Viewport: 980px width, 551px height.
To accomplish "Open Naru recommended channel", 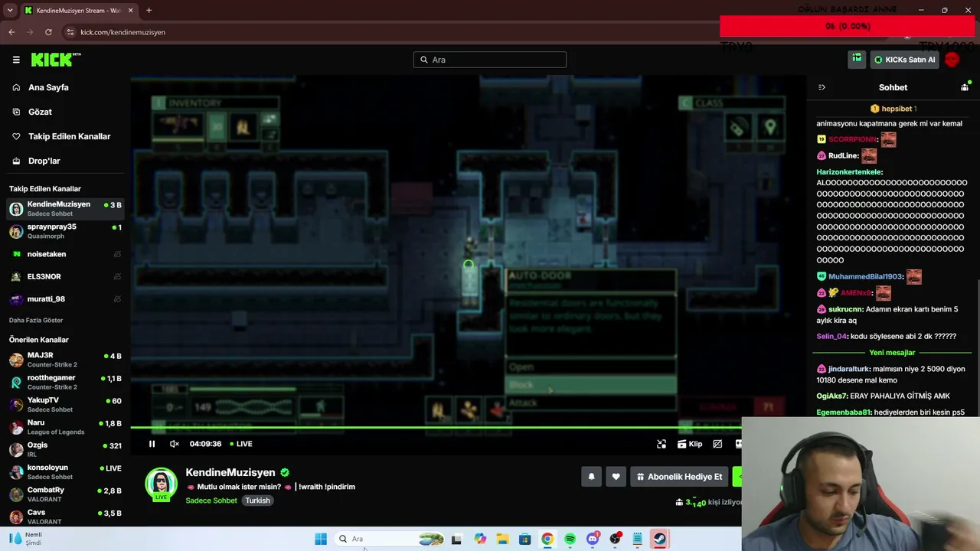I will coord(65,427).
